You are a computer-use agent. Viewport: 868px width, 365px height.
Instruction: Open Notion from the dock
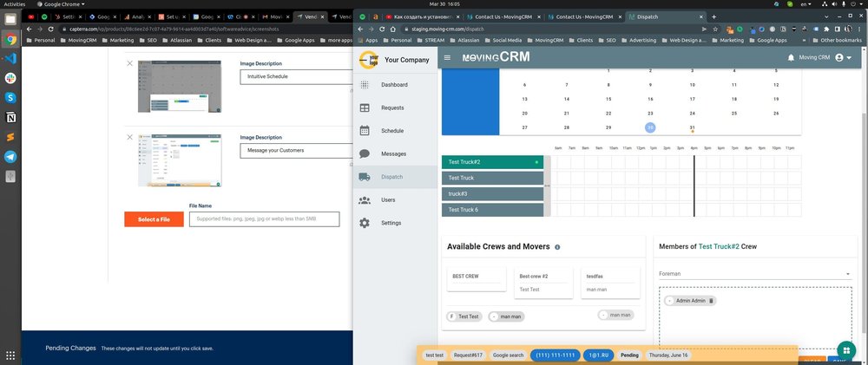point(10,117)
